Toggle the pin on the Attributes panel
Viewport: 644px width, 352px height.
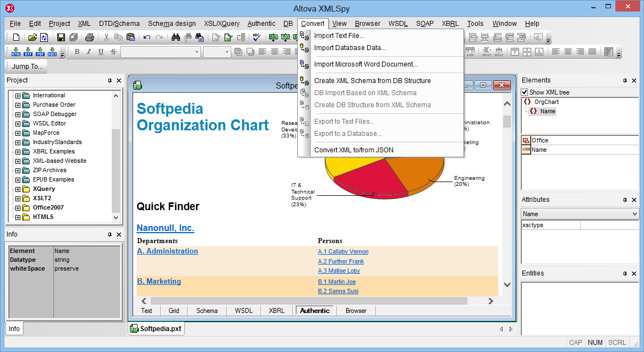pyautogui.click(x=625, y=200)
